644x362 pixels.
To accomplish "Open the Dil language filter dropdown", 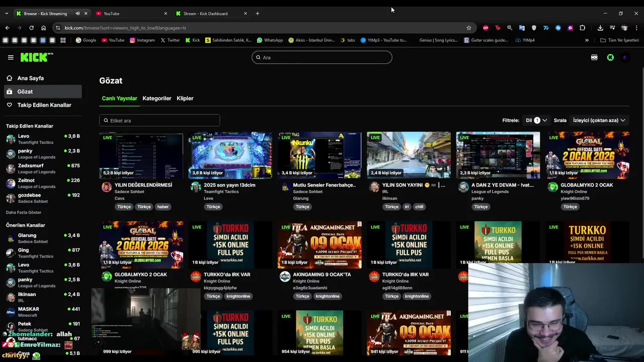I will click(536, 120).
